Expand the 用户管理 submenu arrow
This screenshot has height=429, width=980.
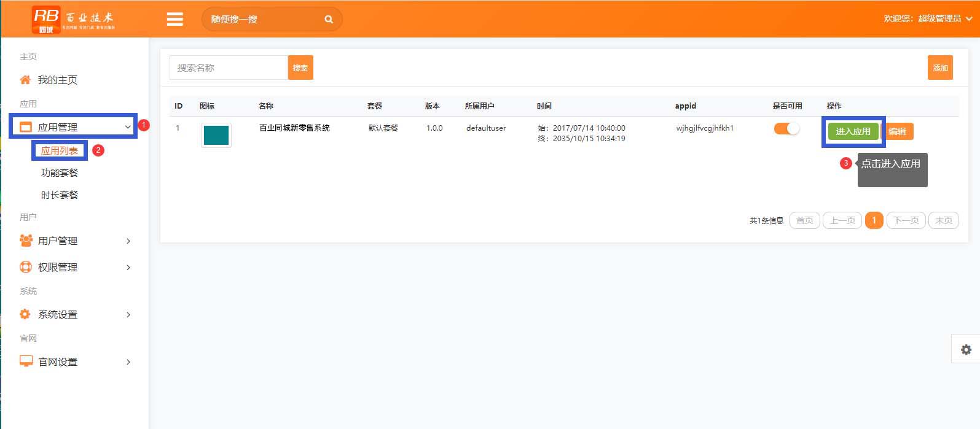pyautogui.click(x=128, y=241)
